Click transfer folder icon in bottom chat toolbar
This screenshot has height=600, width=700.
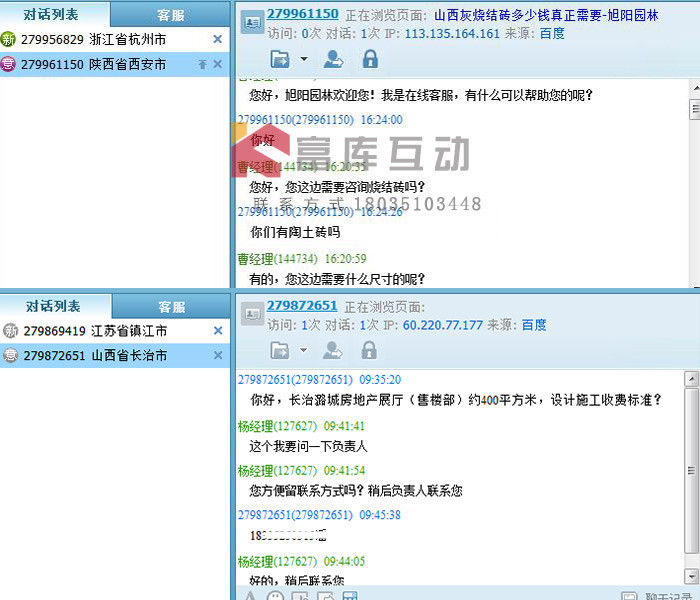click(x=279, y=350)
